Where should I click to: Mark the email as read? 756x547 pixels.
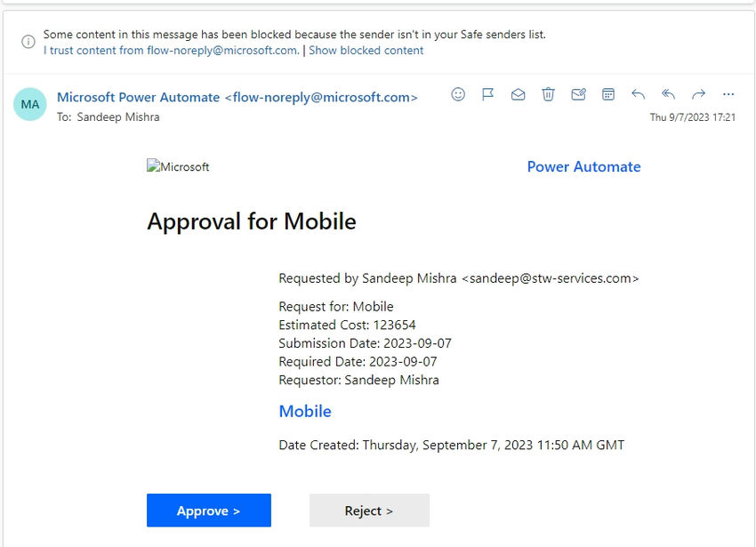(x=518, y=94)
